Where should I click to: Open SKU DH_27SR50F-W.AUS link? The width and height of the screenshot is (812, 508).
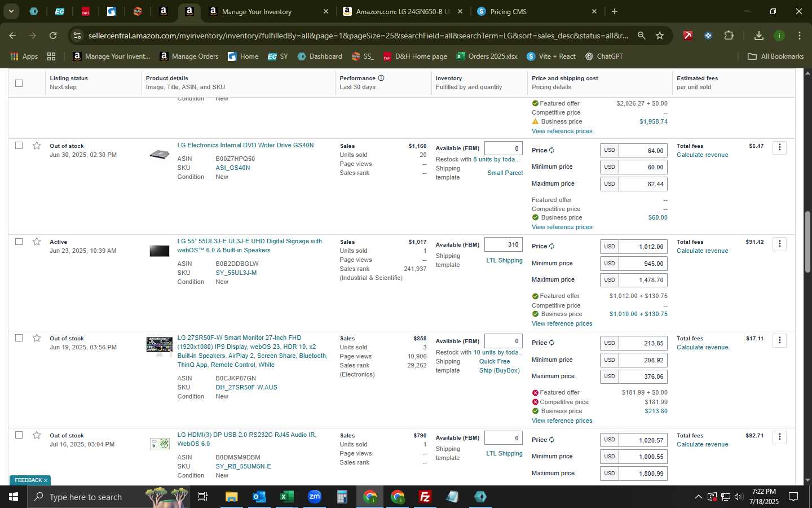246,388
